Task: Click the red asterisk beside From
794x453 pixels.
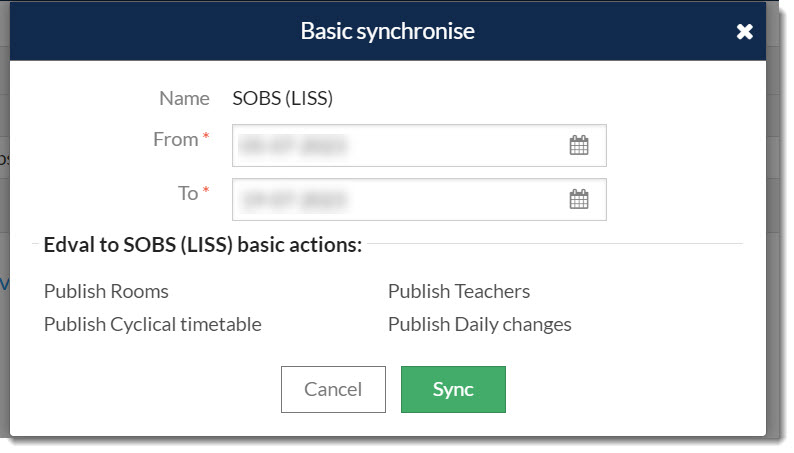Action: 206,136
